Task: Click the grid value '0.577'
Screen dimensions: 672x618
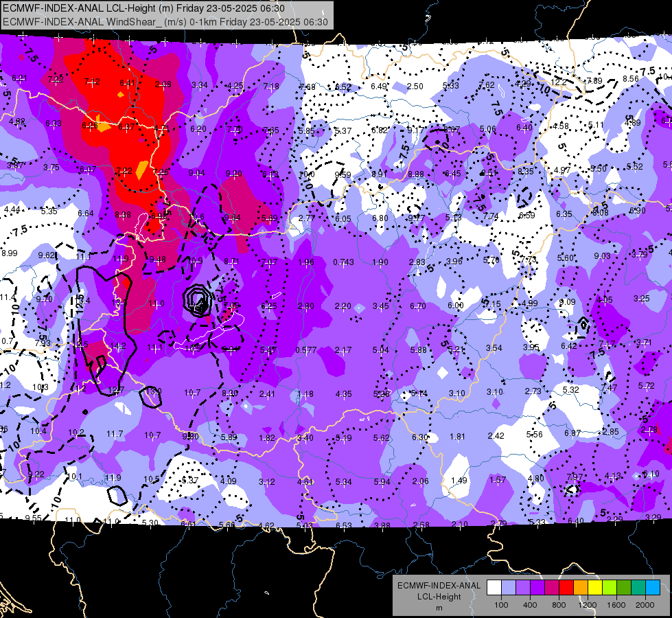Action: pos(306,350)
